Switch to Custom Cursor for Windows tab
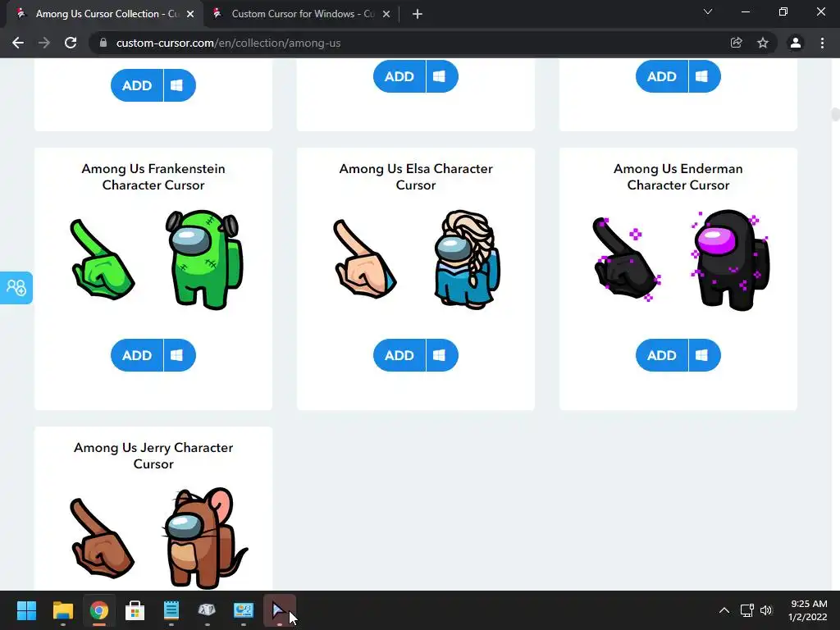 (x=302, y=14)
